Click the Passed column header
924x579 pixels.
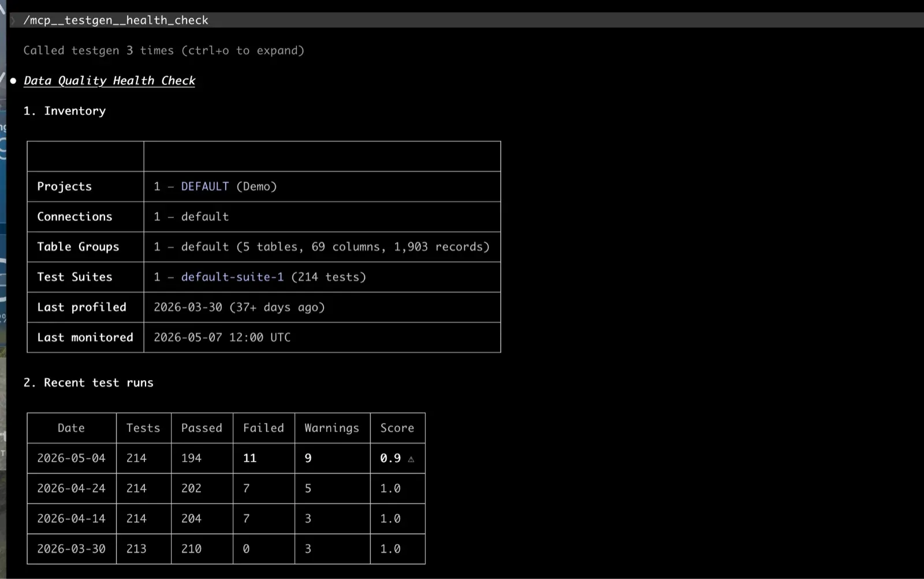click(202, 428)
